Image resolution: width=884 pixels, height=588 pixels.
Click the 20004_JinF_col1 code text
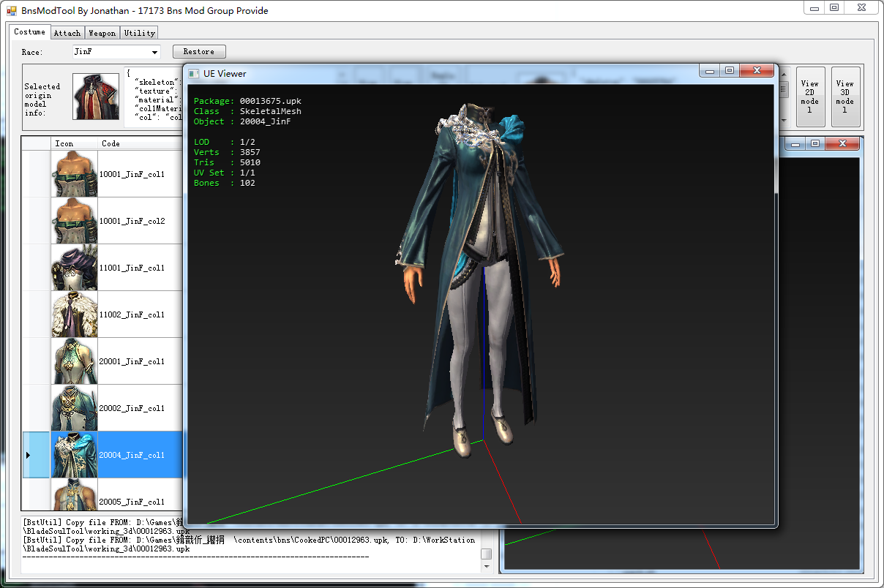[132, 456]
